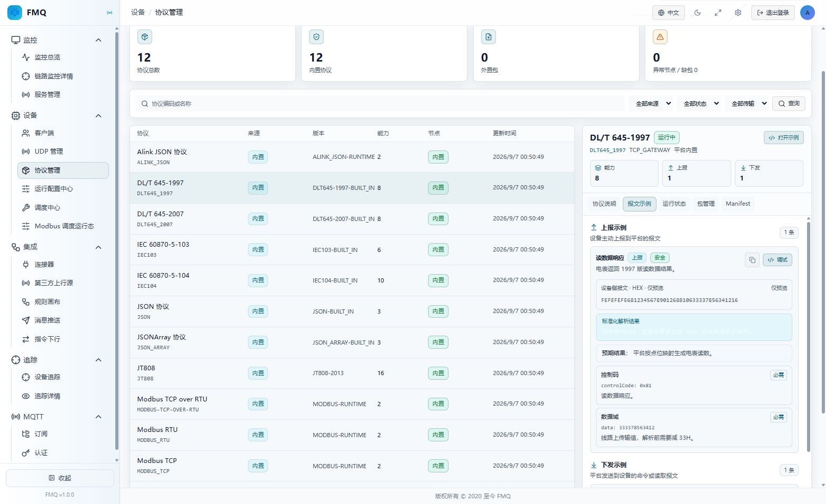Focus the 协议编码或名称 search field

click(379, 104)
